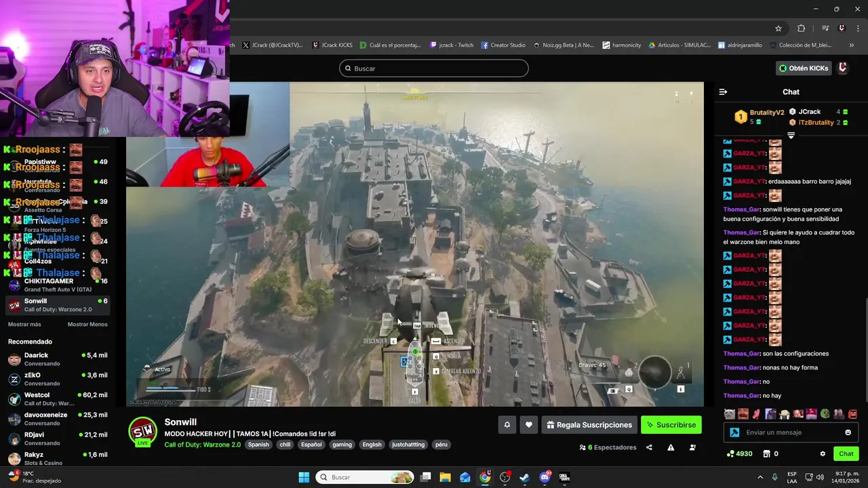Open the Chrome media control icon
868x488 pixels.
click(825, 28)
